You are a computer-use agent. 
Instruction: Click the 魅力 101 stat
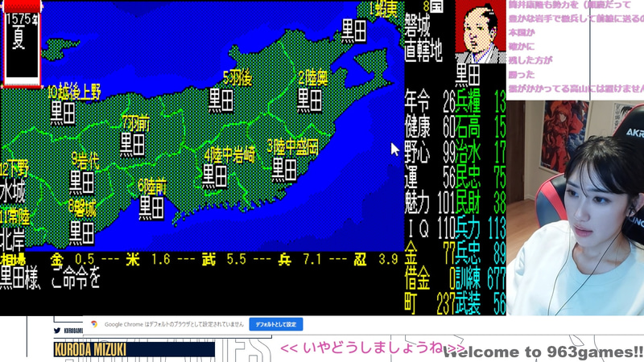point(430,204)
